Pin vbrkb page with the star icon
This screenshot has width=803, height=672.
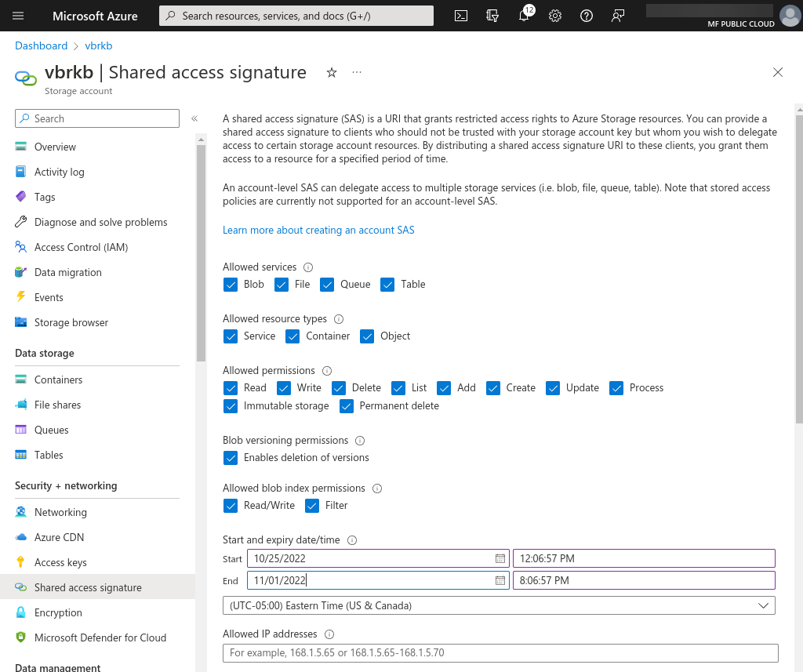332,73
